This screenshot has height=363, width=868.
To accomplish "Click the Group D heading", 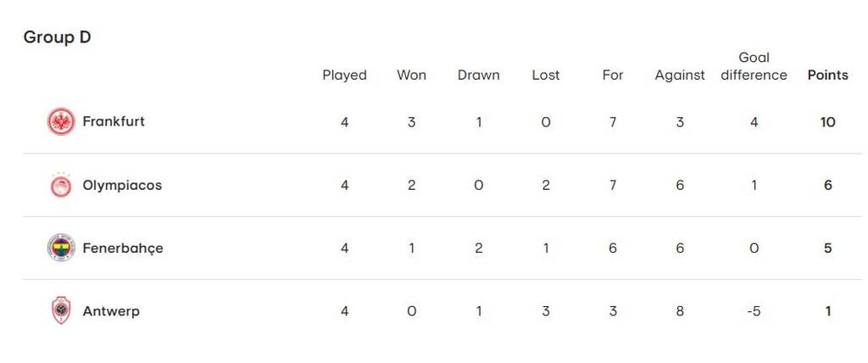I will point(57,37).
